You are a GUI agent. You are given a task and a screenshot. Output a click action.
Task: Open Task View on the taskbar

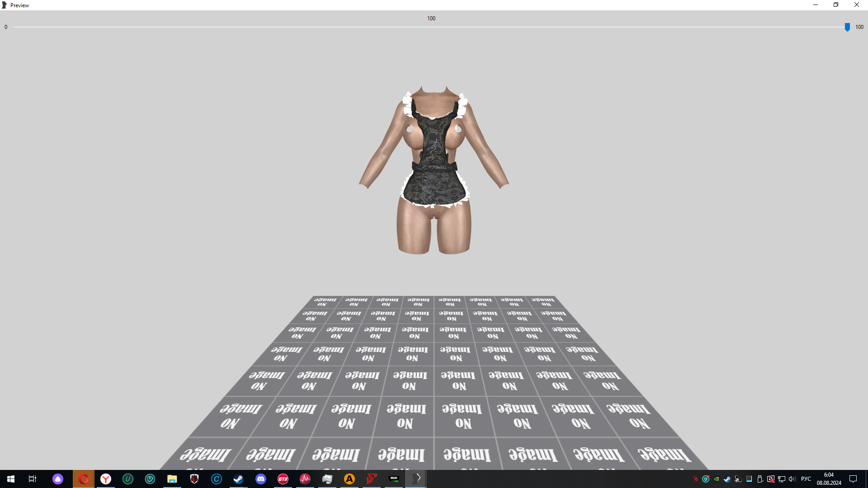(33, 479)
